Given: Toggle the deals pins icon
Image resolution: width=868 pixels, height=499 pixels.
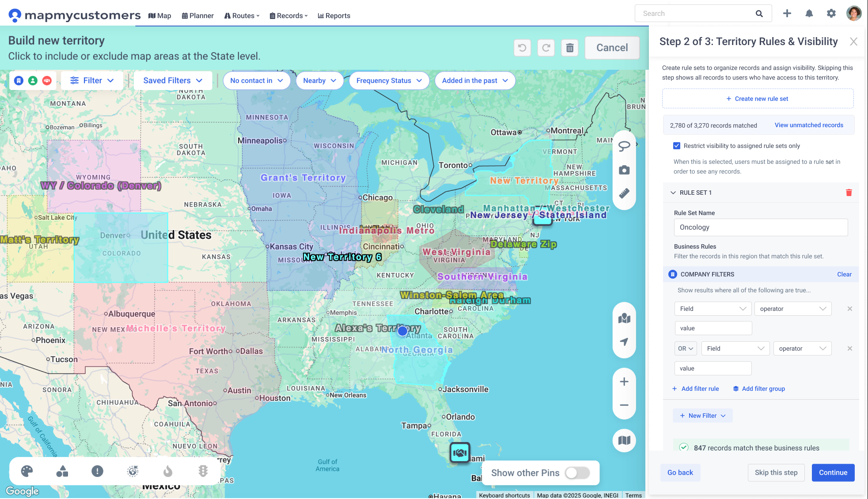Looking at the screenshot, I should click(47, 80).
